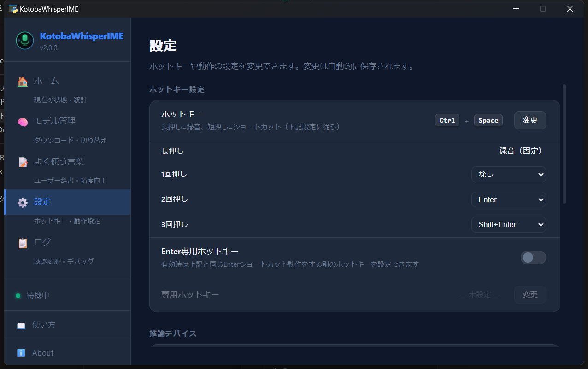This screenshot has height=369, width=588.
Task: Change the 2回押し Enter dropdown
Action: pos(508,199)
